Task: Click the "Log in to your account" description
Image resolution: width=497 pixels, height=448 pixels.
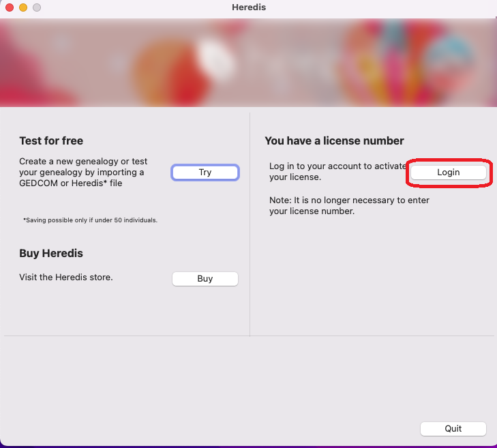Action: pos(334,172)
